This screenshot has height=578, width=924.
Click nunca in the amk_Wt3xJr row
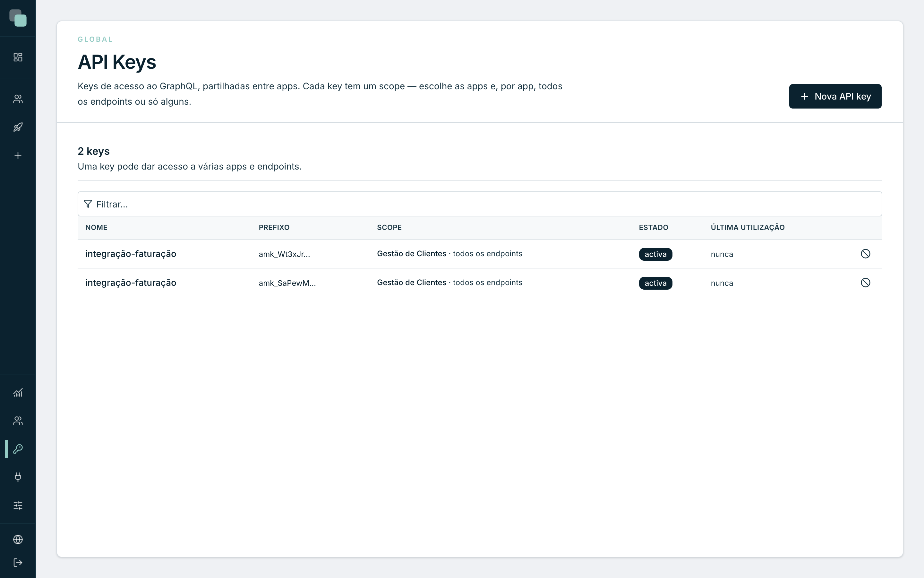722,254
